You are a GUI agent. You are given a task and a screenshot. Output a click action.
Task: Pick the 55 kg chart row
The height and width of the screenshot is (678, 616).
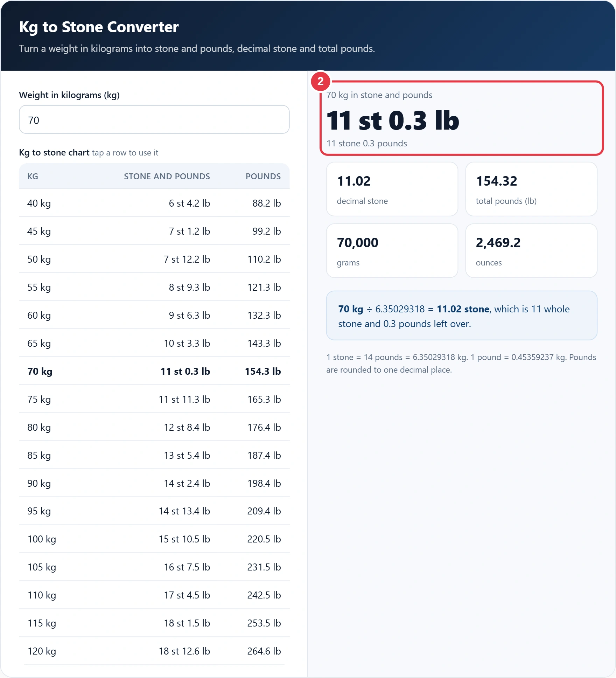coord(154,287)
